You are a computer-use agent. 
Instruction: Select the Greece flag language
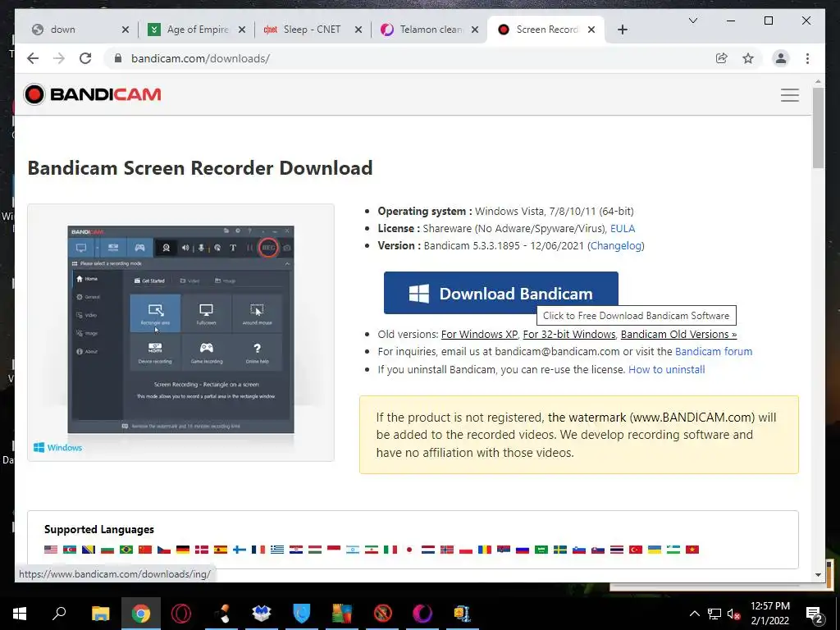277,550
